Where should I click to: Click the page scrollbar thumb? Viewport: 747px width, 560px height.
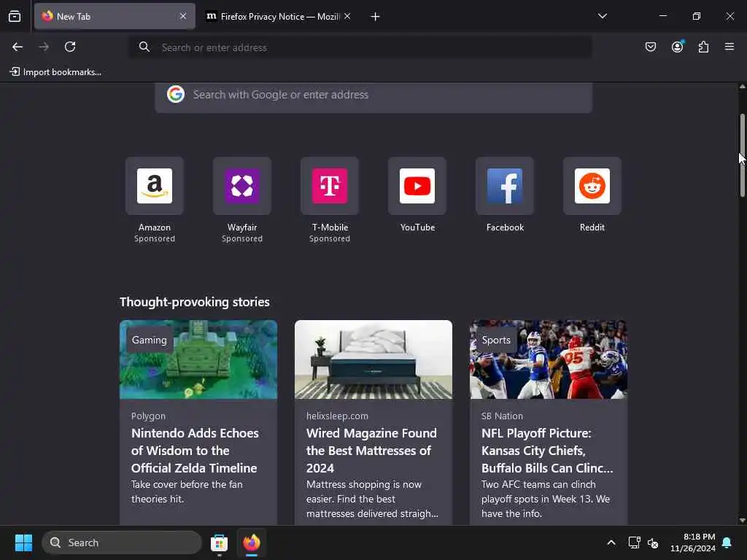coord(742,155)
